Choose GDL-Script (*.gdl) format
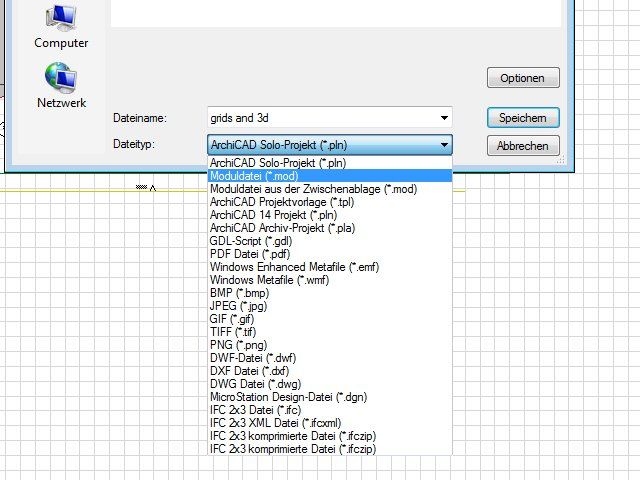The image size is (640, 480). [x=330, y=241]
